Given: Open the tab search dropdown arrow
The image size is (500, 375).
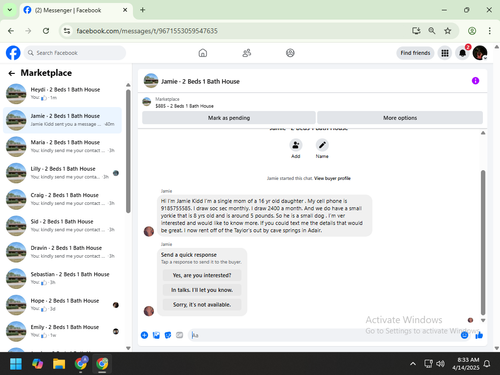Looking at the screenshot, I should pyautogui.click(x=10, y=10).
